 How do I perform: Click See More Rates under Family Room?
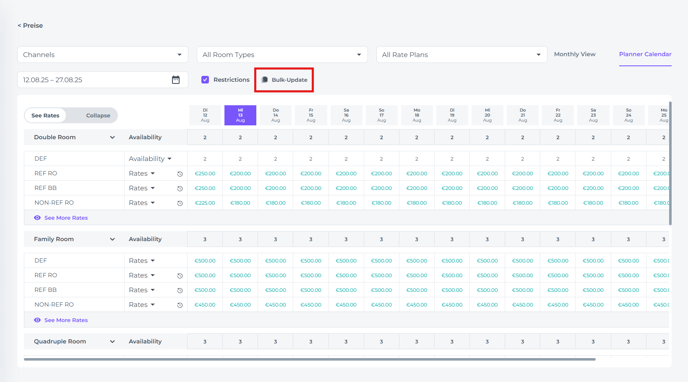(x=66, y=320)
